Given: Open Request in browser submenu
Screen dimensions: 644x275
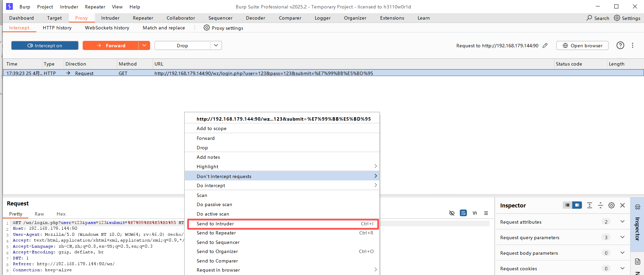Looking at the screenshot, I should 282,270.
